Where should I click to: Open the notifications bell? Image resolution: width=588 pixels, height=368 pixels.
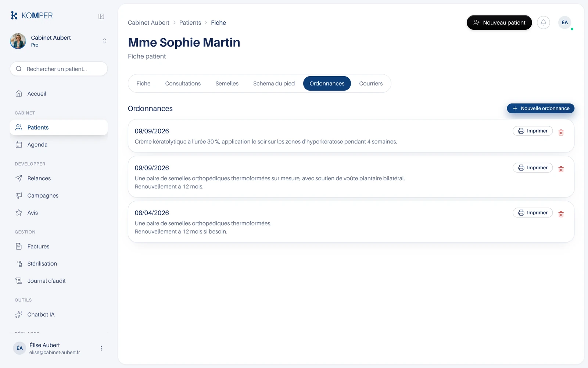543,22
